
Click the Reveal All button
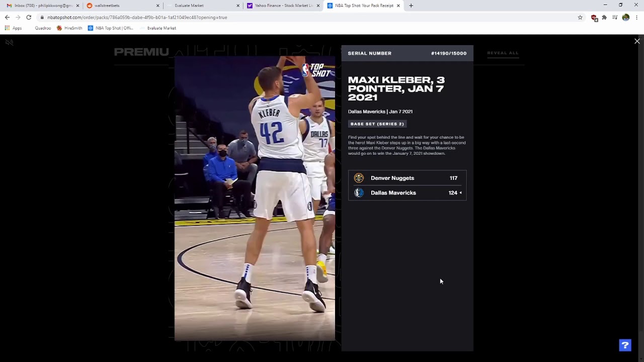coord(503,53)
